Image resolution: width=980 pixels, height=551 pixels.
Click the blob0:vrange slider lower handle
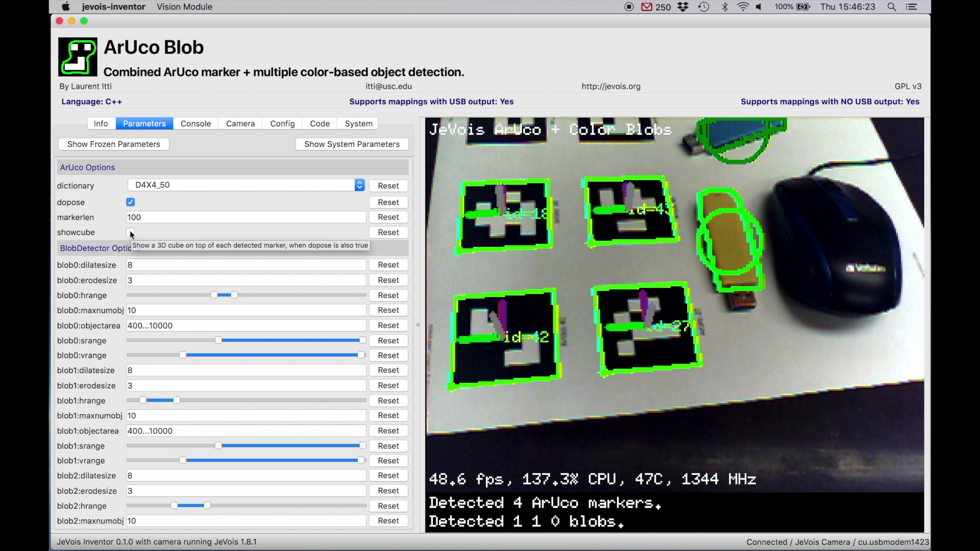pos(183,355)
